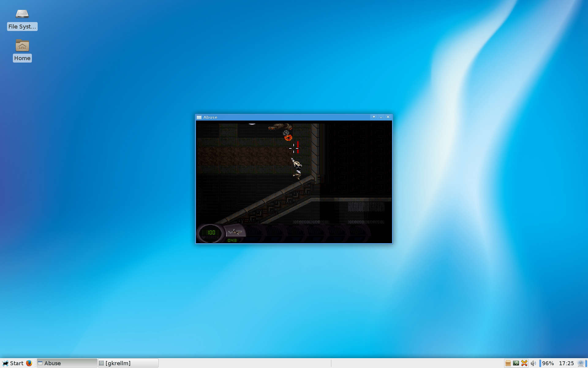Close the Abuse game window
The image size is (588, 368).
point(388,117)
